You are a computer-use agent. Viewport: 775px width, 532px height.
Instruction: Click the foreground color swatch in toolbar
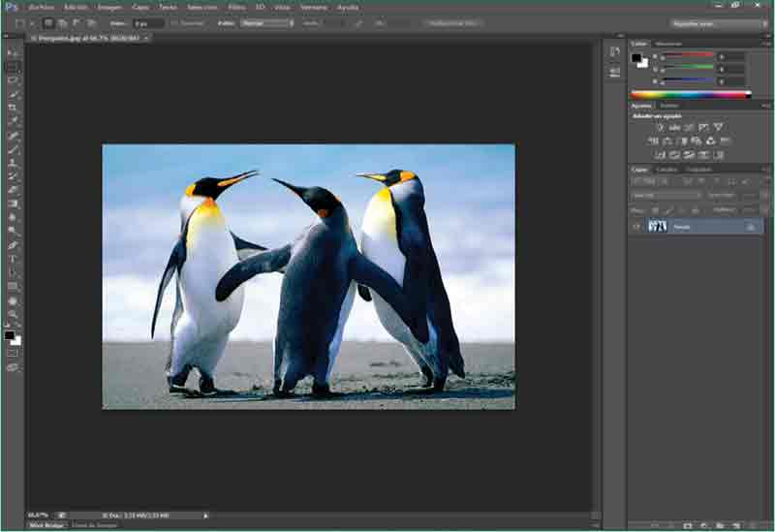[9, 335]
